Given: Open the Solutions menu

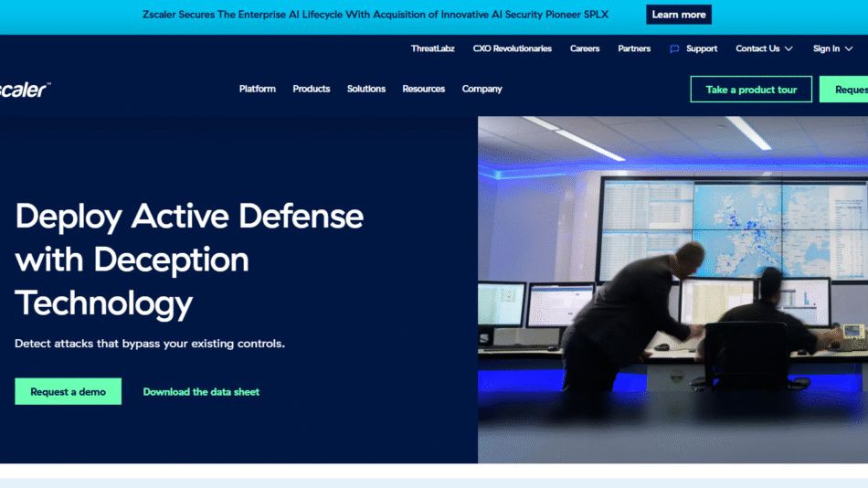Looking at the screenshot, I should coord(365,89).
